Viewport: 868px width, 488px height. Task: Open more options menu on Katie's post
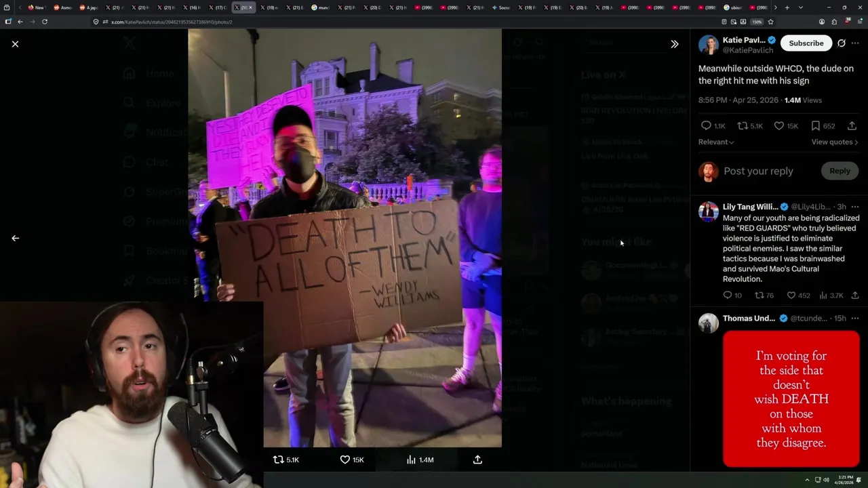coord(856,43)
